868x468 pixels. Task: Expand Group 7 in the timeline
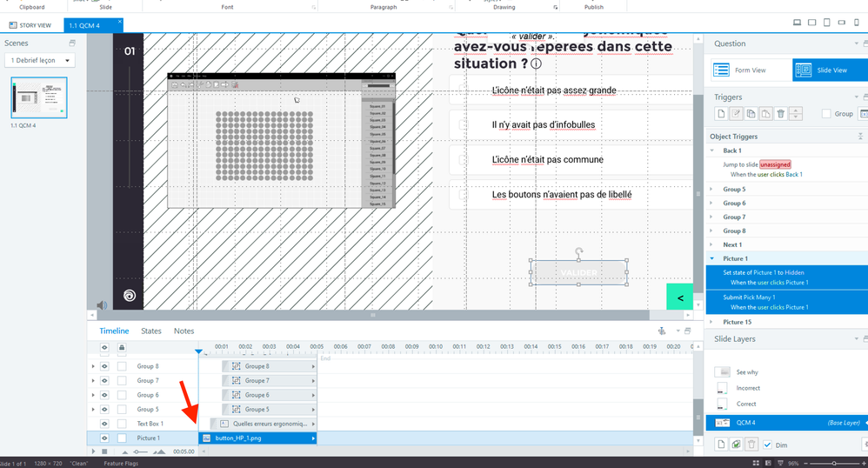coord(93,380)
